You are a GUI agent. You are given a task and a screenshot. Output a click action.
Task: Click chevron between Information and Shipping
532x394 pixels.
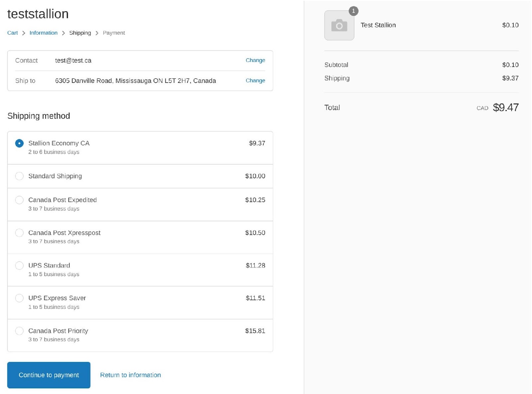[63, 33]
